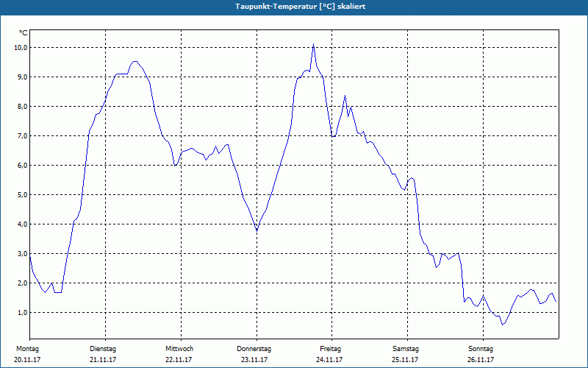Select the 5,0 y-axis label

22,195
